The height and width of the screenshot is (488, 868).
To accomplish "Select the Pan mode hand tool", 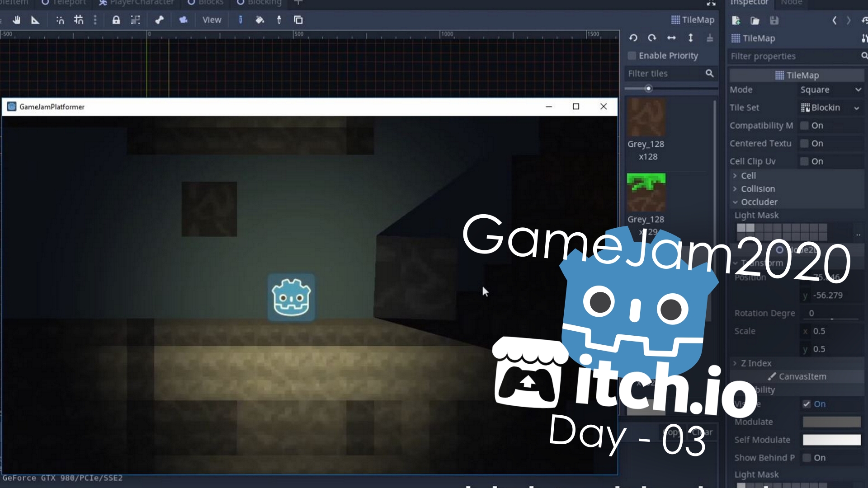I will (17, 20).
